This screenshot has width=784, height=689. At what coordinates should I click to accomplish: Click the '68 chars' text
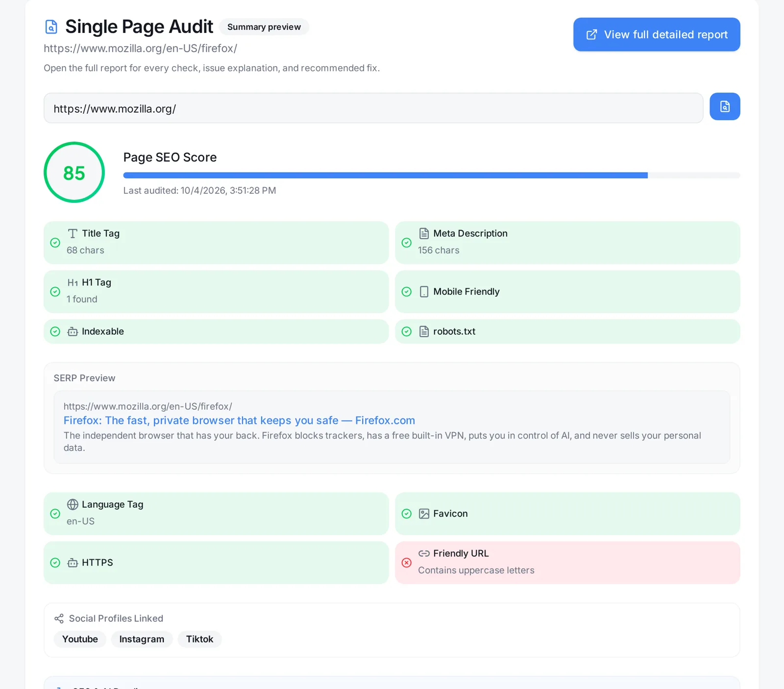tap(85, 250)
